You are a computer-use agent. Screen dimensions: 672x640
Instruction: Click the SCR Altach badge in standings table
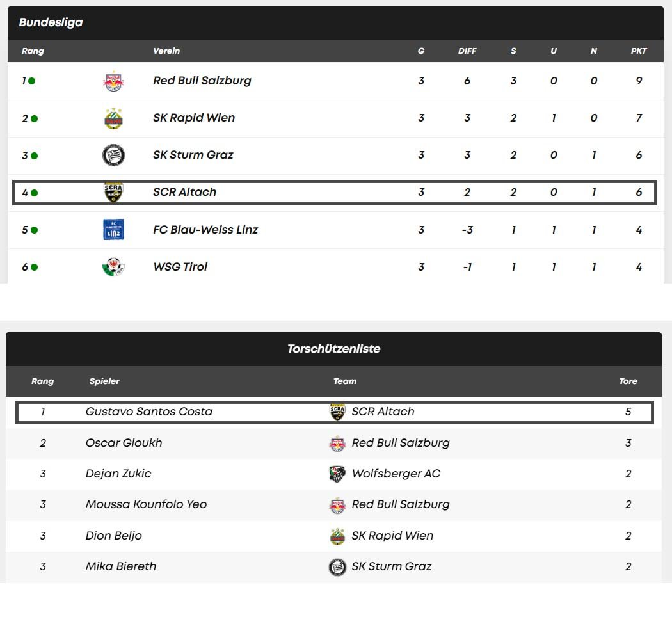pos(113,193)
